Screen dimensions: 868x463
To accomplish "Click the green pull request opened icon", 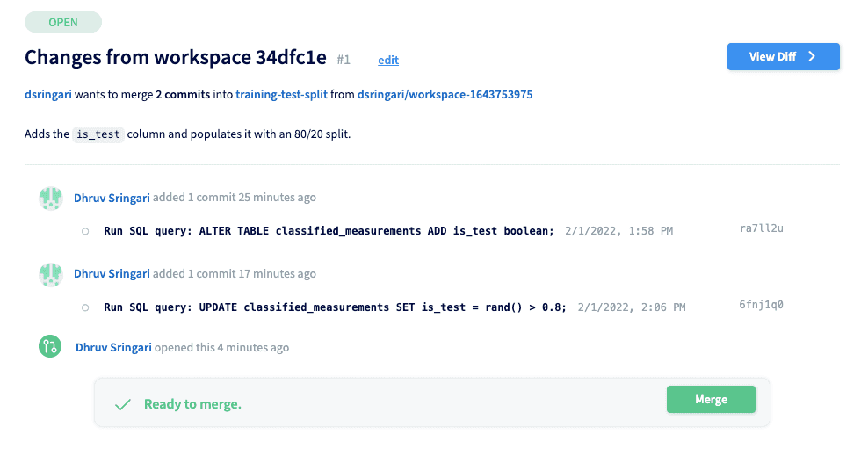I will click(x=50, y=347).
